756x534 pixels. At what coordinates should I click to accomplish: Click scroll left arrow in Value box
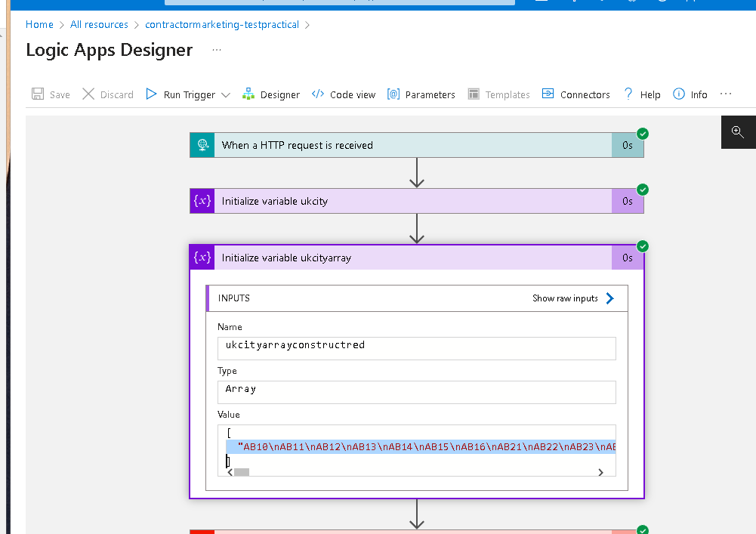click(230, 472)
